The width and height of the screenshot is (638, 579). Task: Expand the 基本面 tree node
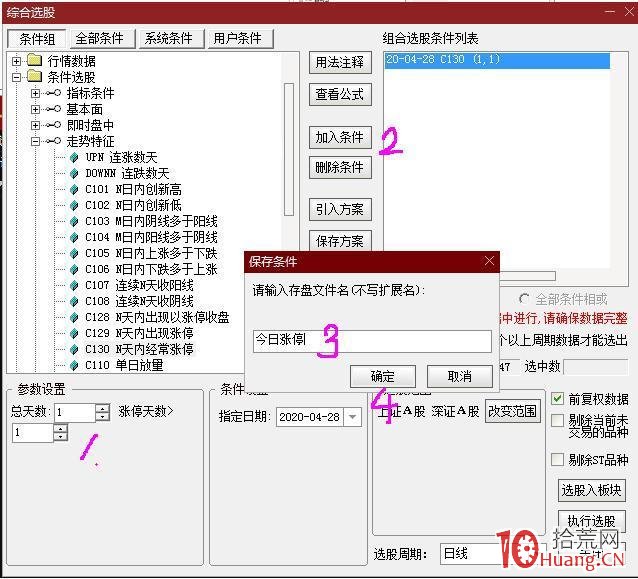pos(35,109)
